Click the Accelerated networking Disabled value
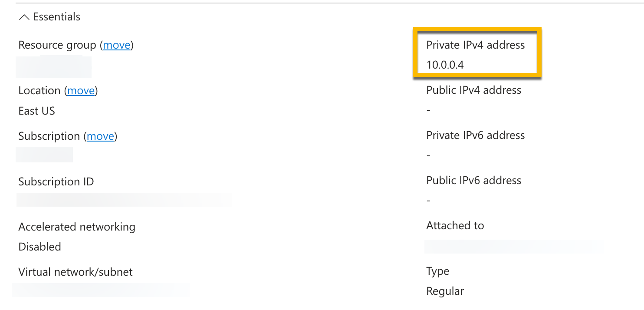This screenshot has height=310, width=644. tap(39, 247)
